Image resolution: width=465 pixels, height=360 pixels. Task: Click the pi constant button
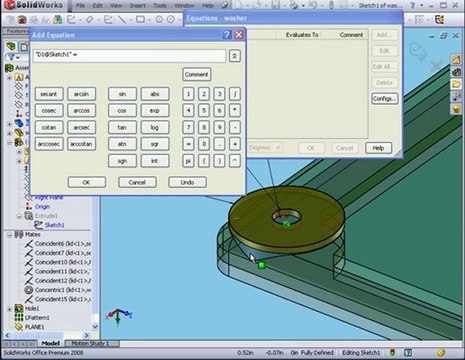(188, 161)
